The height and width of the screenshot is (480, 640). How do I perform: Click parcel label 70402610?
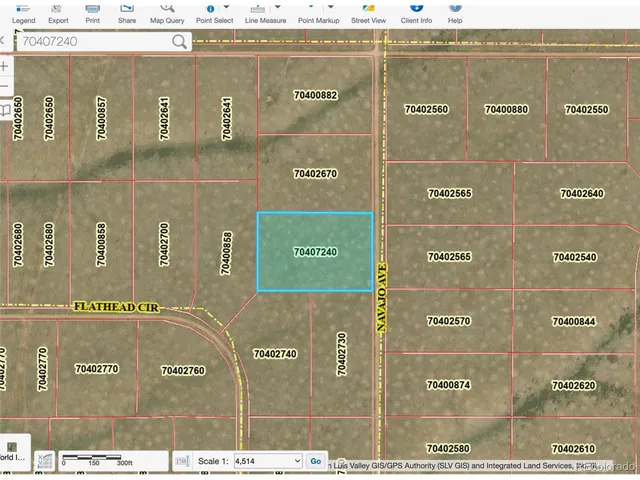(573, 449)
